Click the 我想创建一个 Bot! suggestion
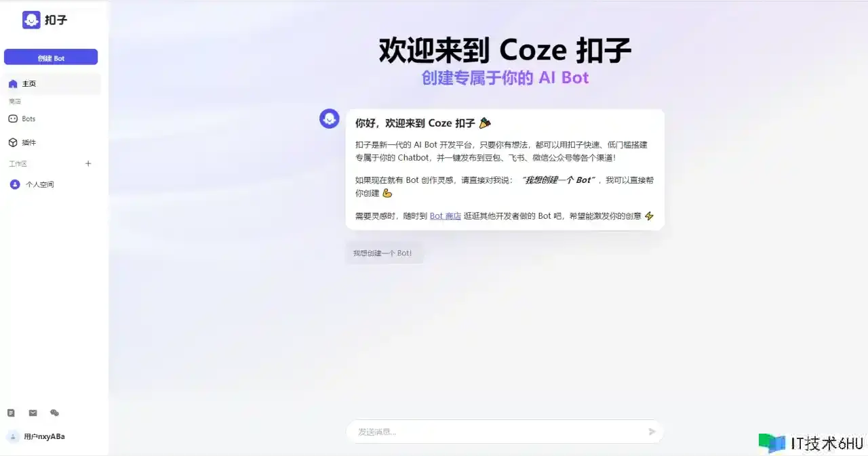This screenshot has width=868, height=456. pyautogui.click(x=384, y=253)
